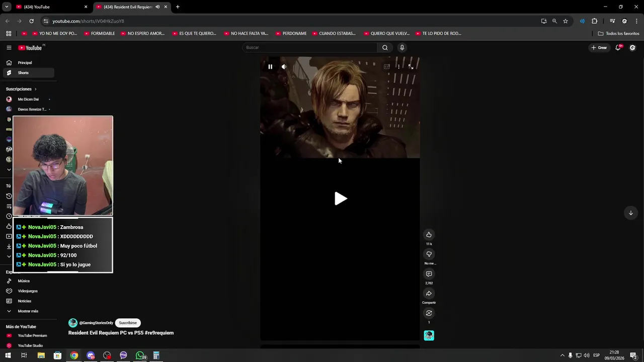Dislike the Short with thumbs-down button
The height and width of the screenshot is (362, 644).
(x=429, y=254)
